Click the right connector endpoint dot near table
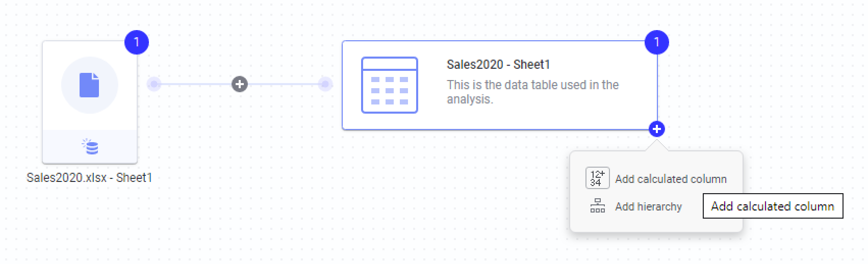 pyautogui.click(x=325, y=84)
